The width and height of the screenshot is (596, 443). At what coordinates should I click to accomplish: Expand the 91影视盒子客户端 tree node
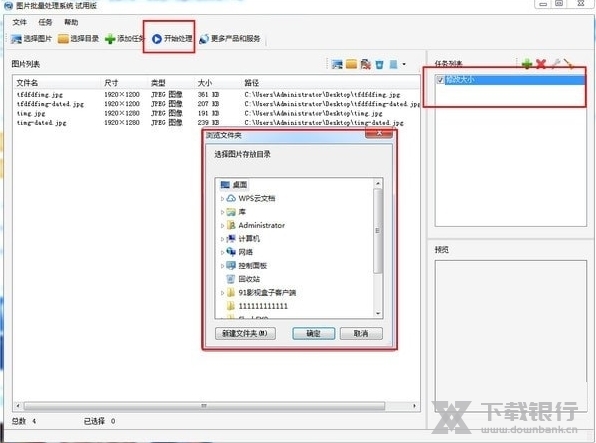click(x=222, y=293)
